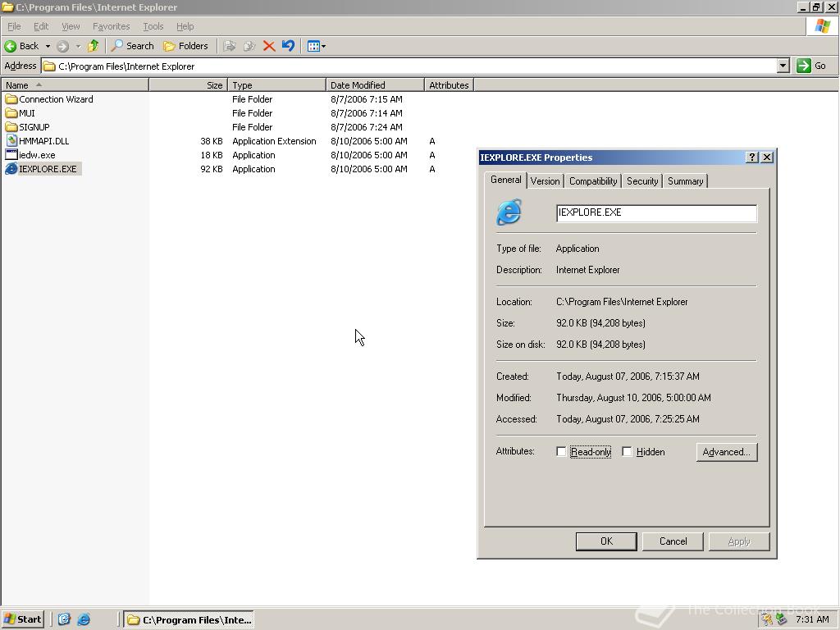This screenshot has width=840, height=630.
Task: Open the Forward history dropdown arrow
Action: [x=78, y=46]
